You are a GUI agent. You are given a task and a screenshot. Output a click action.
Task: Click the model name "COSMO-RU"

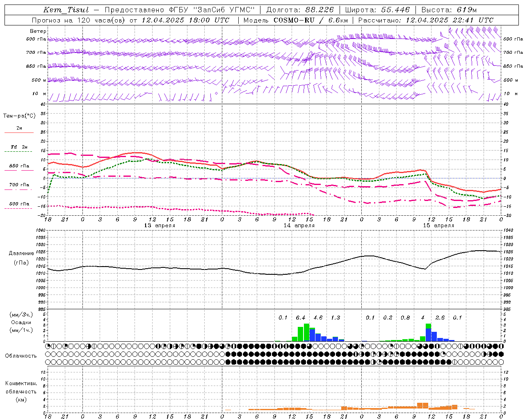[x=294, y=20]
